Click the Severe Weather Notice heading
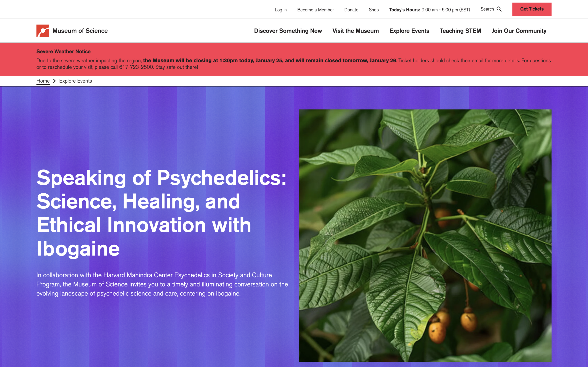 coord(63,51)
